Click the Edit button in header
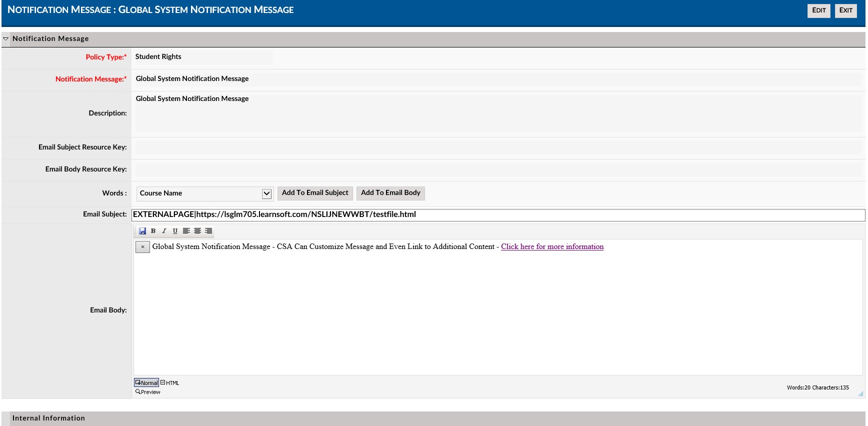The image size is (868, 426). (819, 10)
